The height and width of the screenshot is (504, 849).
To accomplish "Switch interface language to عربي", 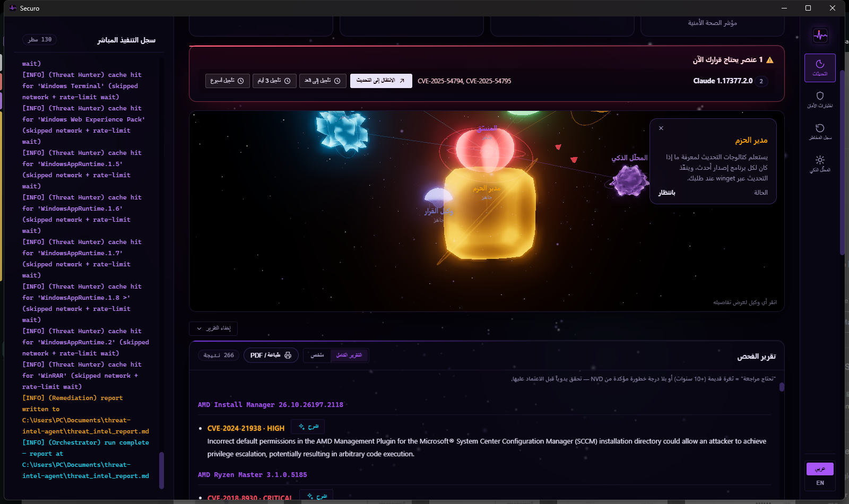I will tap(820, 469).
